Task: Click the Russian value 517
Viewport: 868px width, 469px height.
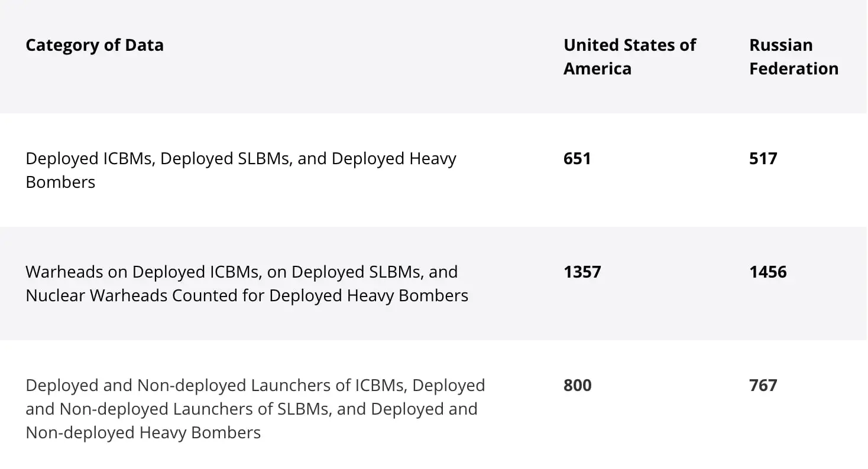Action: tap(763, 159)
